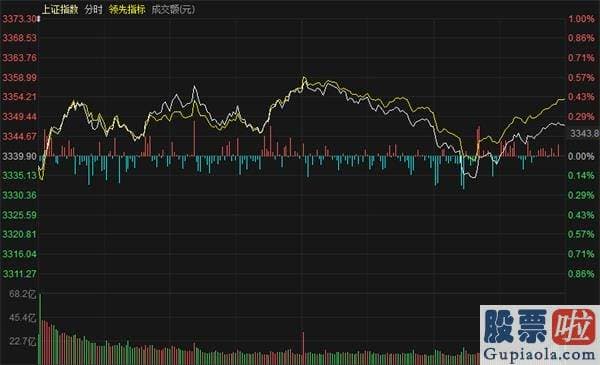
Task: Click the 上证指数 title label
Action: tap(59, 10)
